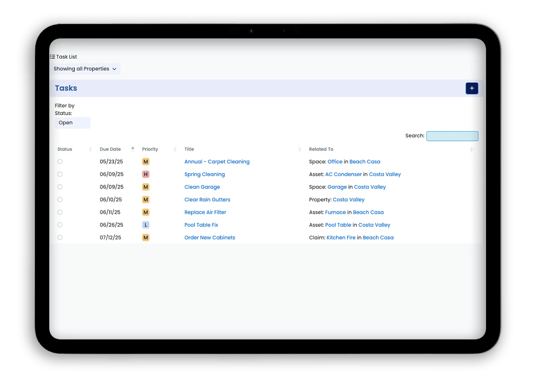Open the Garage space link
The height and width of the screenshot is (392, 554).
337,187
